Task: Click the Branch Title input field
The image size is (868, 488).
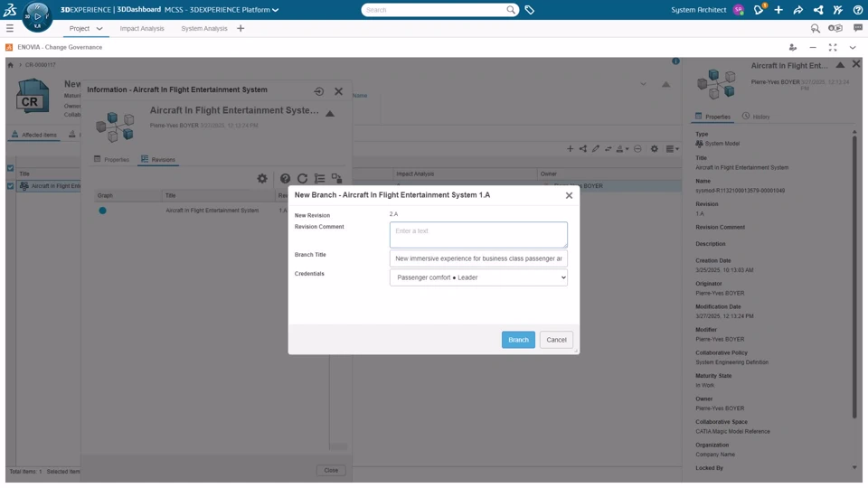Action: (x=478, y=258)
